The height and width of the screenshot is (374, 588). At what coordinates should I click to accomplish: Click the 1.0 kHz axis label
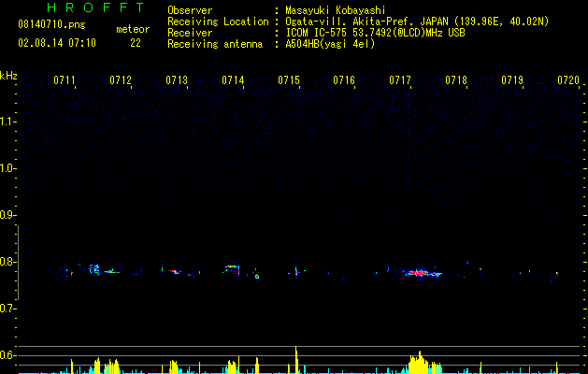pos(7,168)
